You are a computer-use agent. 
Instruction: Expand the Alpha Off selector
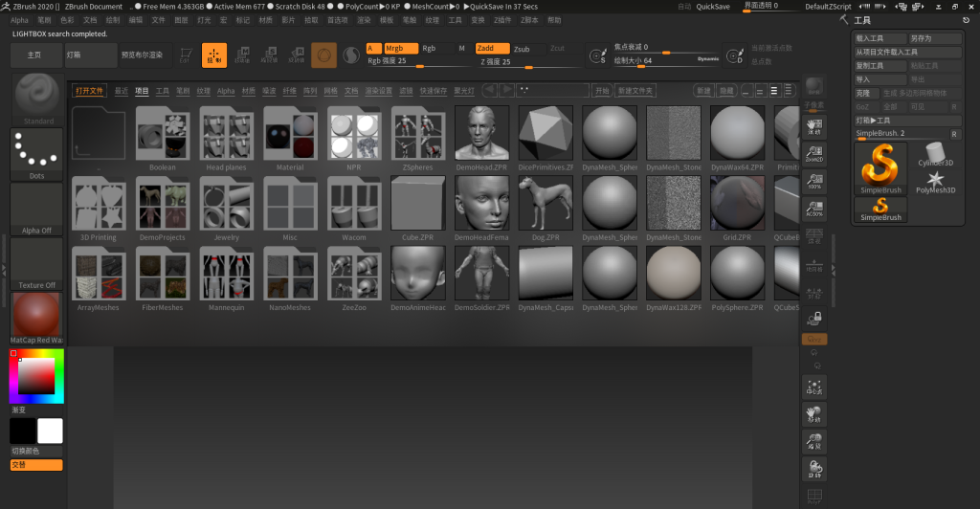tap(36, 208)
